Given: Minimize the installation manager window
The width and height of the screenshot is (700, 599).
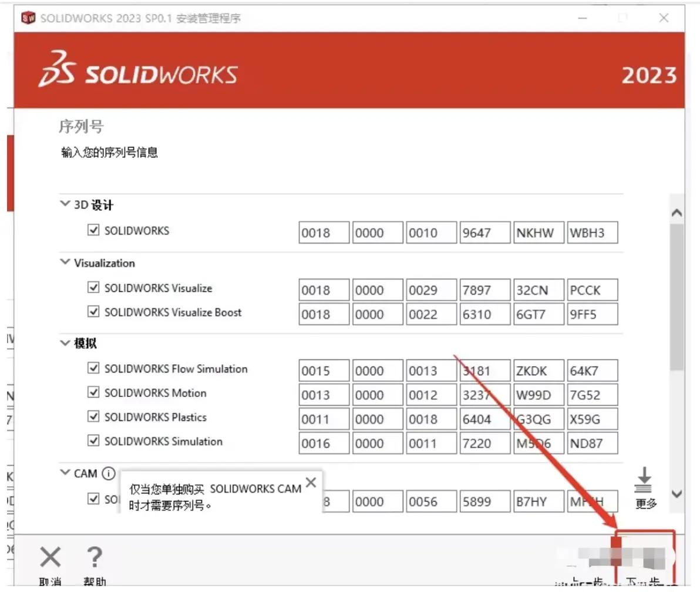Looking at the screenshot, I should tap(583, 18).
